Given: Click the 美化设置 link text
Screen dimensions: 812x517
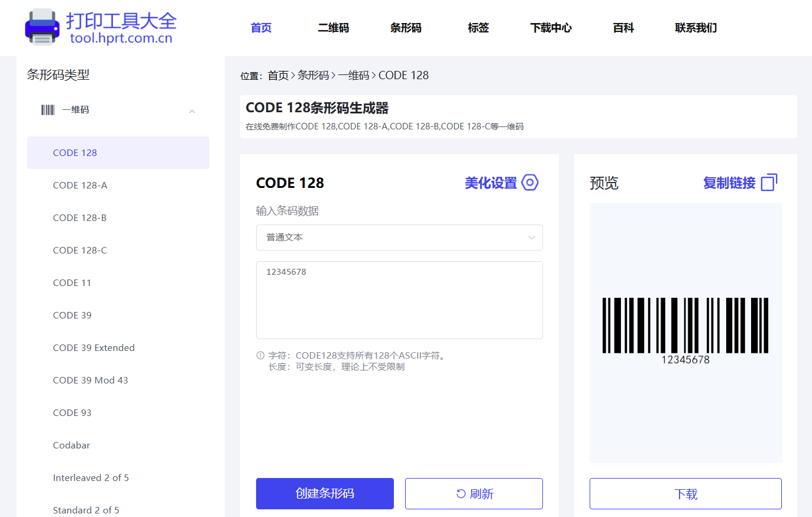Looking at the screenshot, I should 491,183.
